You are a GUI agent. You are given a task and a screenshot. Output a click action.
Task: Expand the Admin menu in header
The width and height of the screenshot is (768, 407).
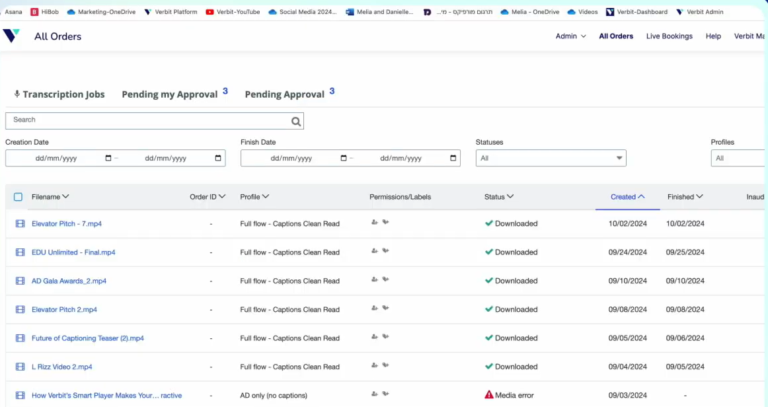click(x=571, y=36)
